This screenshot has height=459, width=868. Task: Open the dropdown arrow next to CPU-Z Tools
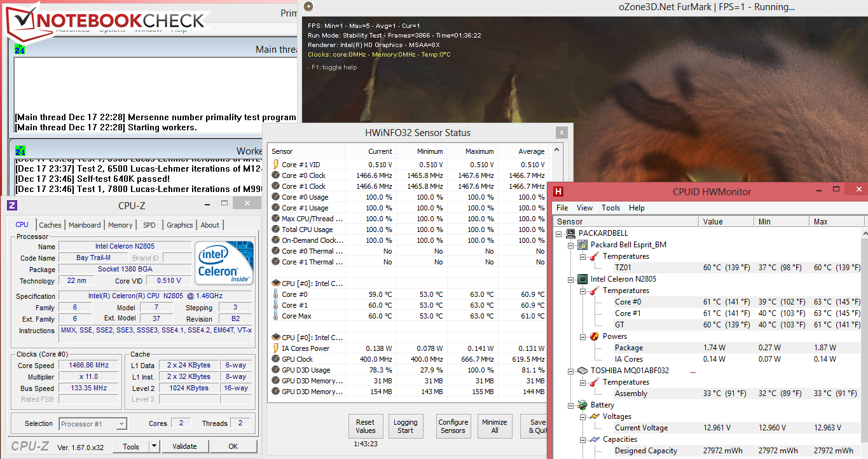point(155,446)
